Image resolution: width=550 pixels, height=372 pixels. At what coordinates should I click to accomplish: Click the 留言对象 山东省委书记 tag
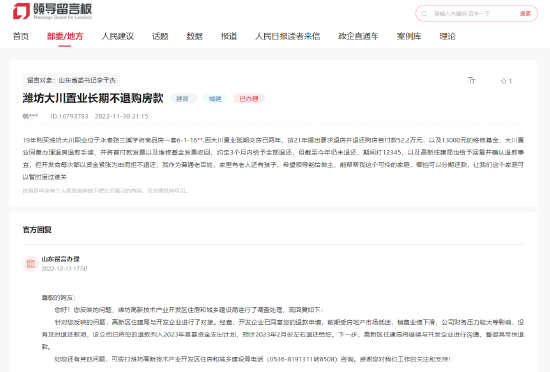71,80
